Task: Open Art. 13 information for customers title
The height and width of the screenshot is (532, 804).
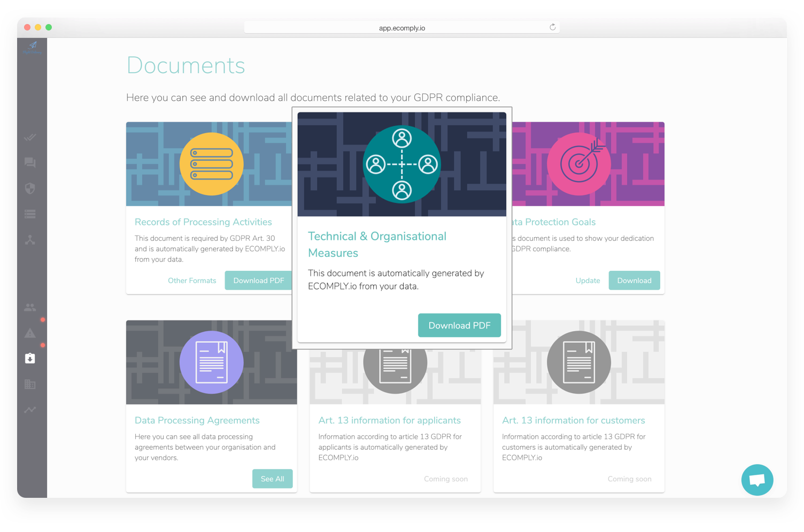Action: [x=574, y=420]
